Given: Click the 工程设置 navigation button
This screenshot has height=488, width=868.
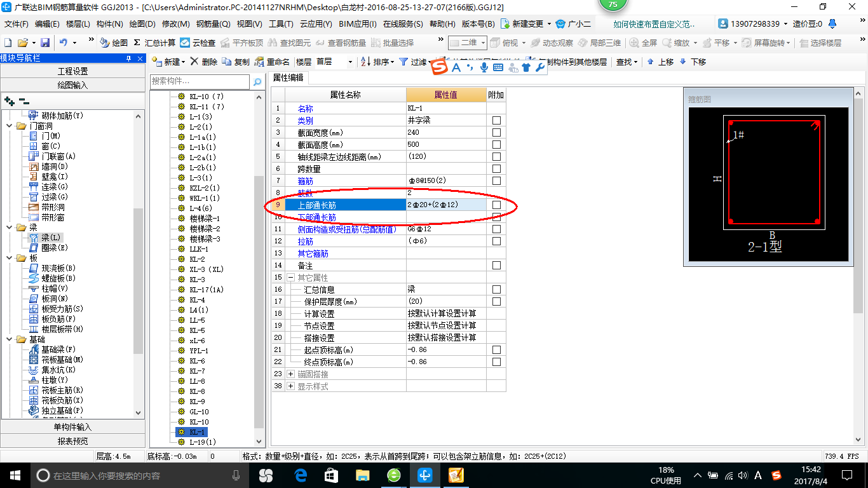Looking at the screenshot, I should (x=72, y=71).
